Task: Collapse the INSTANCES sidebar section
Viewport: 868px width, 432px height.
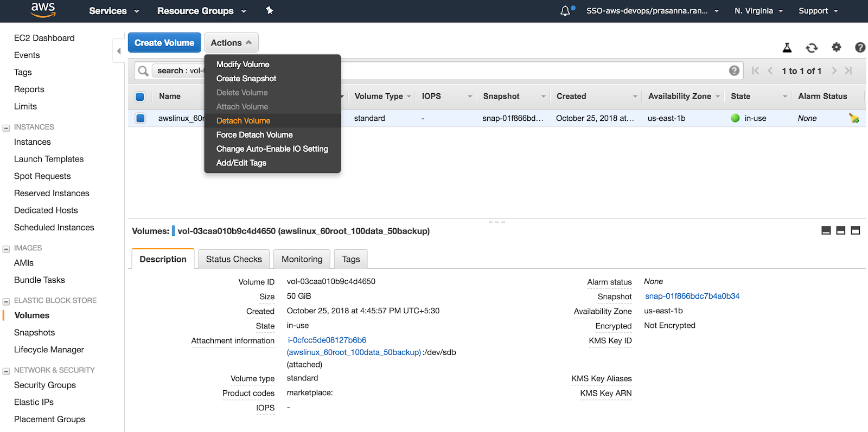Action: pos(7,128)
